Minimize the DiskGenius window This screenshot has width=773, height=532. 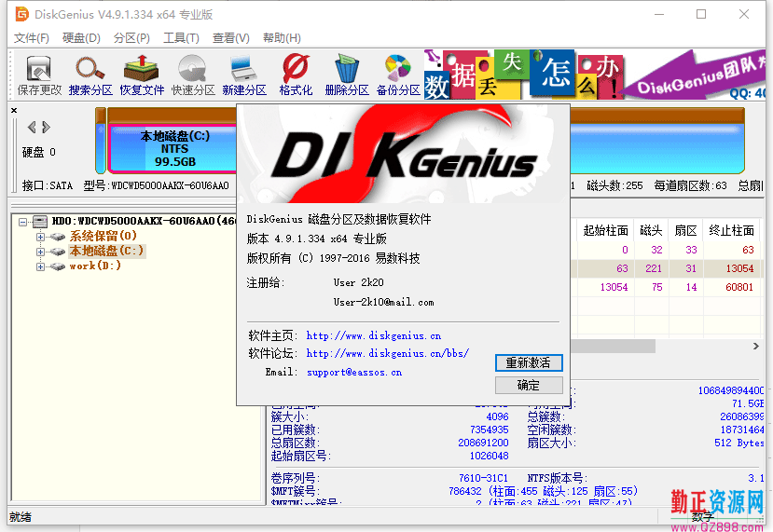(658, 14)
